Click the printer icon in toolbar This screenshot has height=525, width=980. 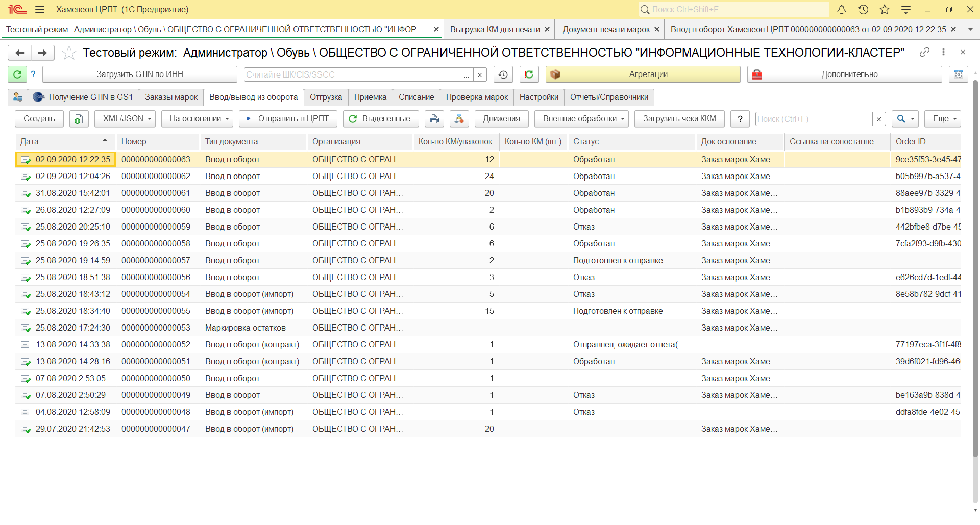pos(434,119)
